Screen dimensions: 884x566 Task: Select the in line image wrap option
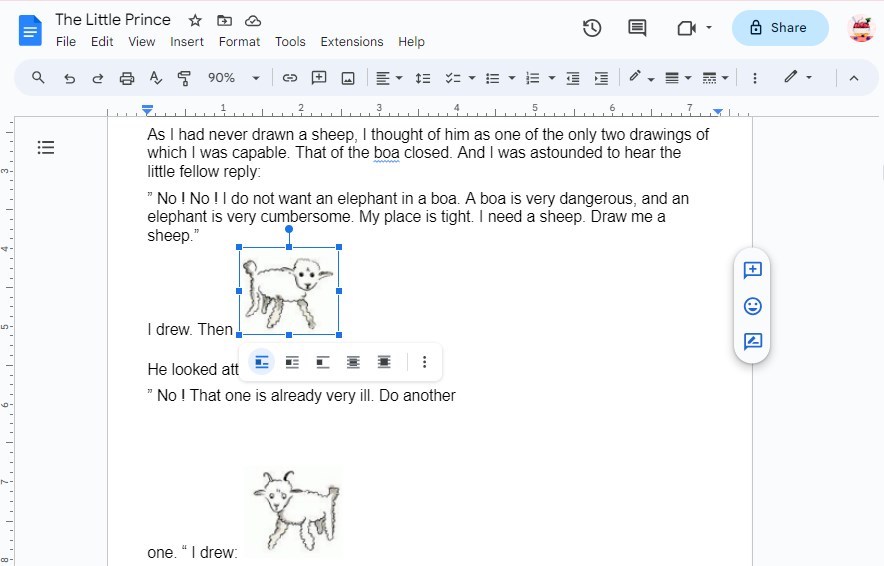coord(262,362)
